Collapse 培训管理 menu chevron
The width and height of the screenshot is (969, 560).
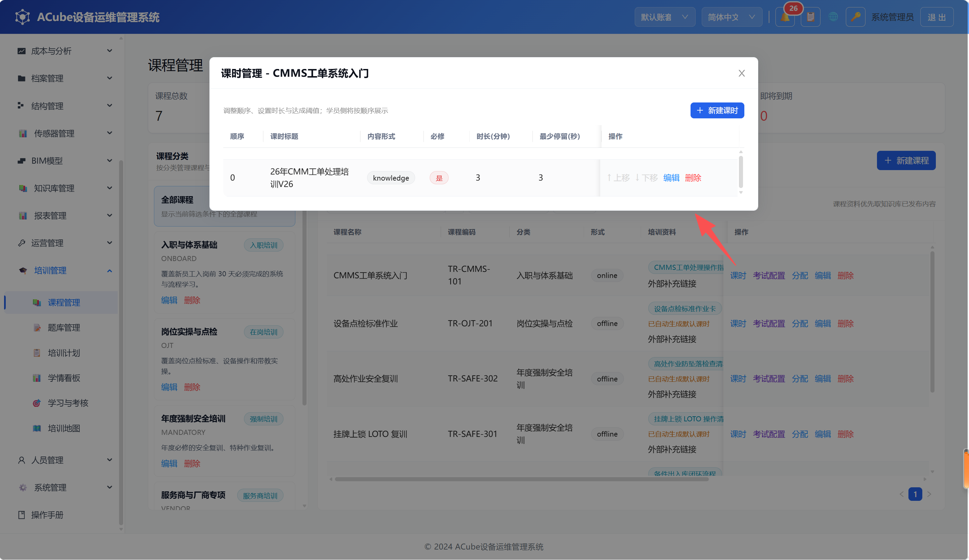click(x=110, y=271)
